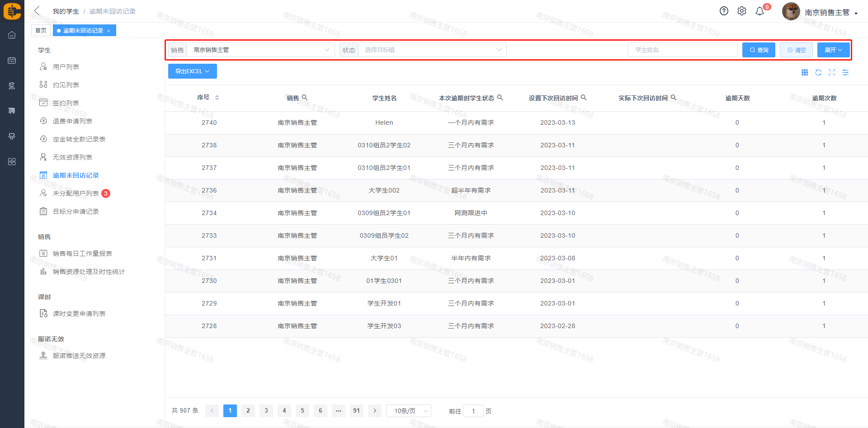Click the table refresh icon
868x428 pixels.
[818, 73]
